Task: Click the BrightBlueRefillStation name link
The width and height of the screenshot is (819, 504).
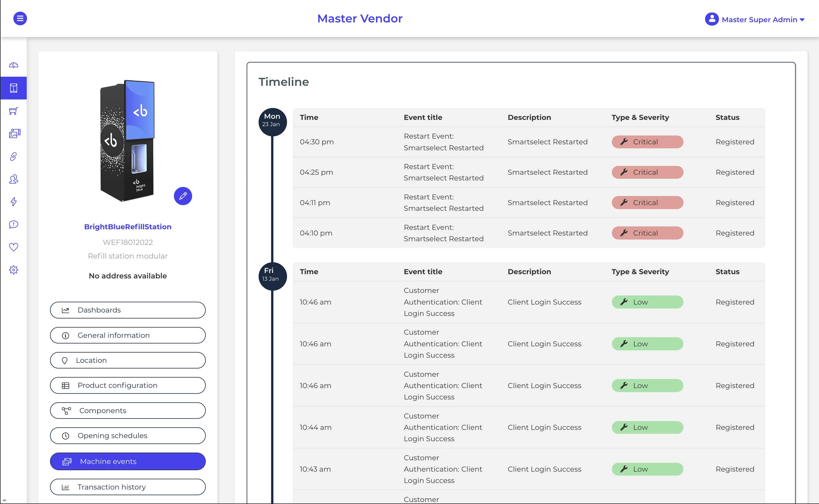Action: (x=128, y=227)
